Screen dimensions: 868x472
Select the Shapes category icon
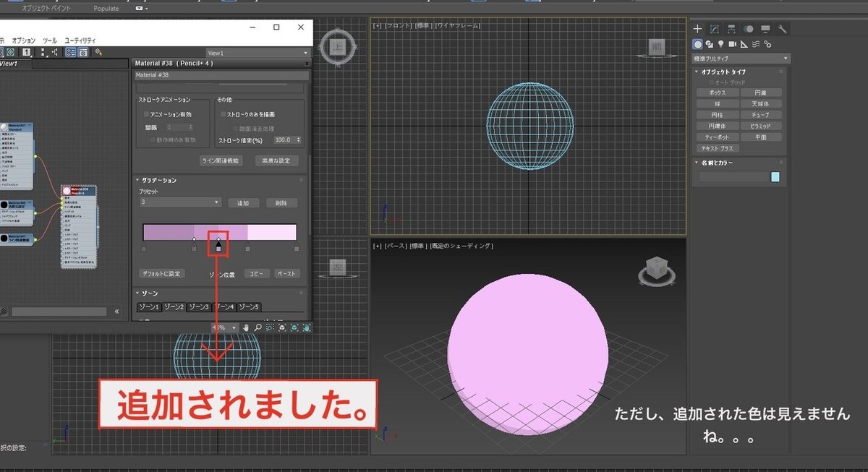point(710,44)
